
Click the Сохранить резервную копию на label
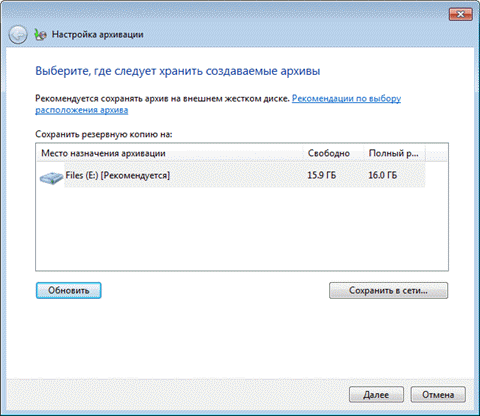pos(104,134)
